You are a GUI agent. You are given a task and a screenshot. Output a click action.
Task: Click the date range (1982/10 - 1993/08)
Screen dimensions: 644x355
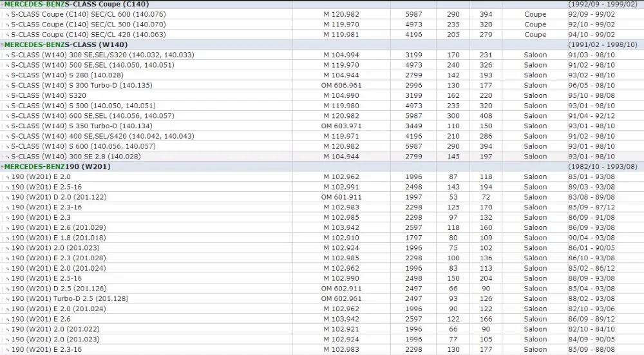click(603, 167)
